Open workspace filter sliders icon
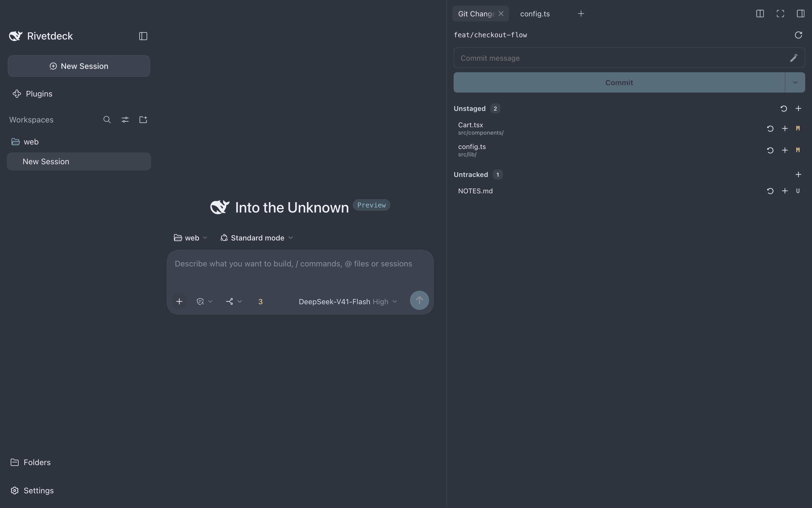Viewport: 812px width, 508px height. (x=125, y=120)
